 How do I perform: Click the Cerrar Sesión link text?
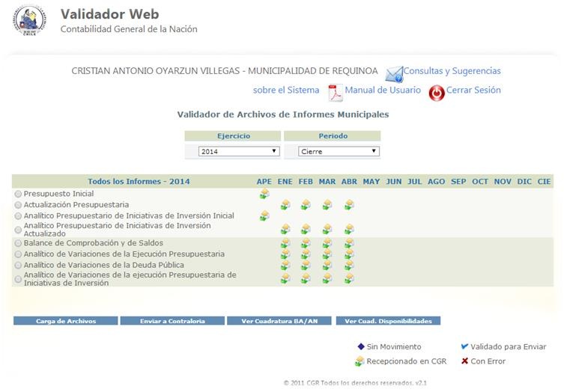click(473, 90)
